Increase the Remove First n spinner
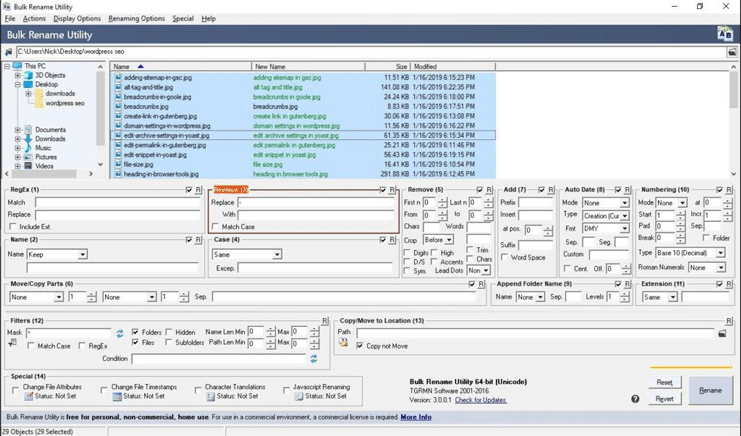The image size is (741, 436). pyautogui.click(x=442, y=200)
